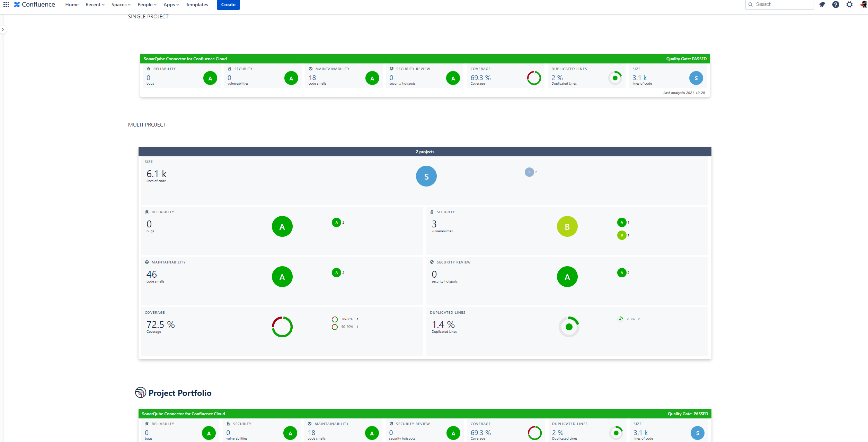The height and width of the screenshot is (442, 868).
Task: Click the Maintainability A rating in single project
Action: point(372,78)
